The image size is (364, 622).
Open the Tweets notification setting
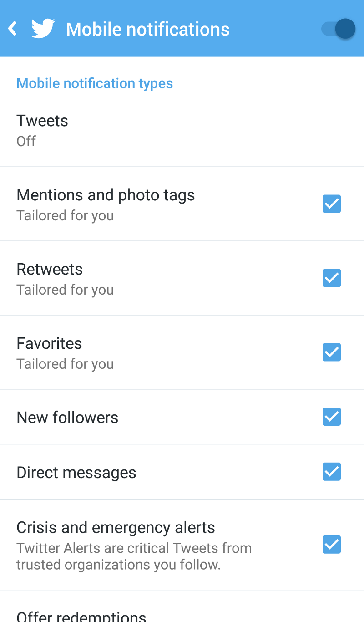[x=182, y=130]
